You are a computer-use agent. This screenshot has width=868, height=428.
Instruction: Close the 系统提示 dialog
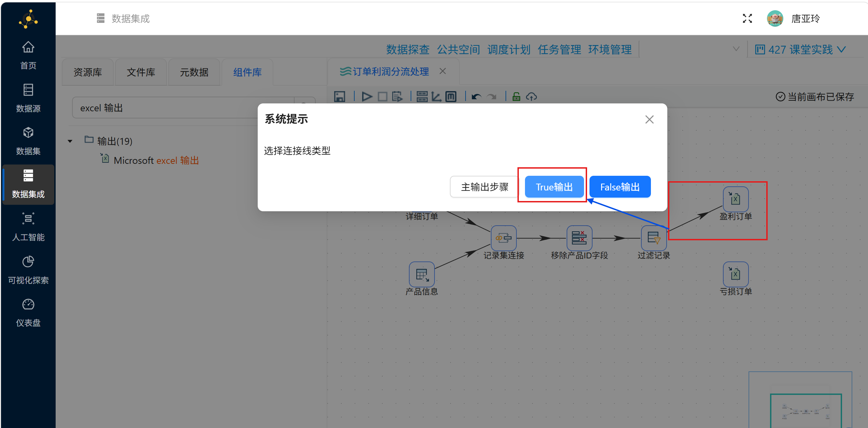pos(649,119)
